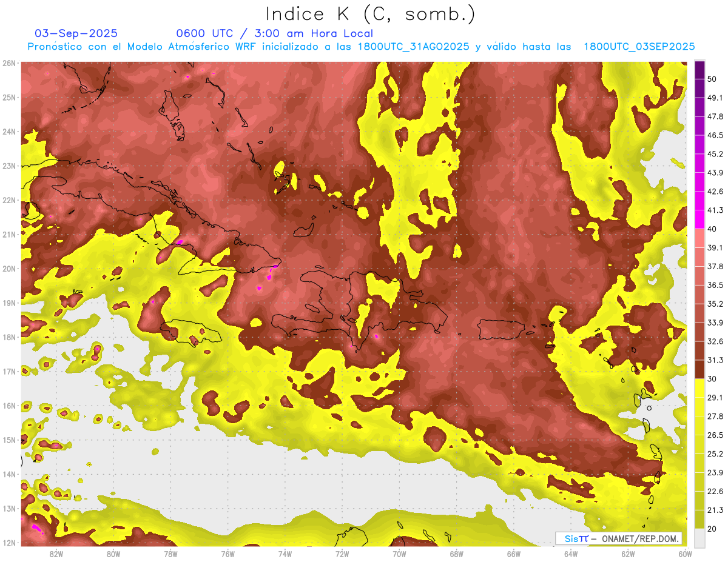Click the longitude label "64W"
728x562 pixels.
(x=571, y=554)
